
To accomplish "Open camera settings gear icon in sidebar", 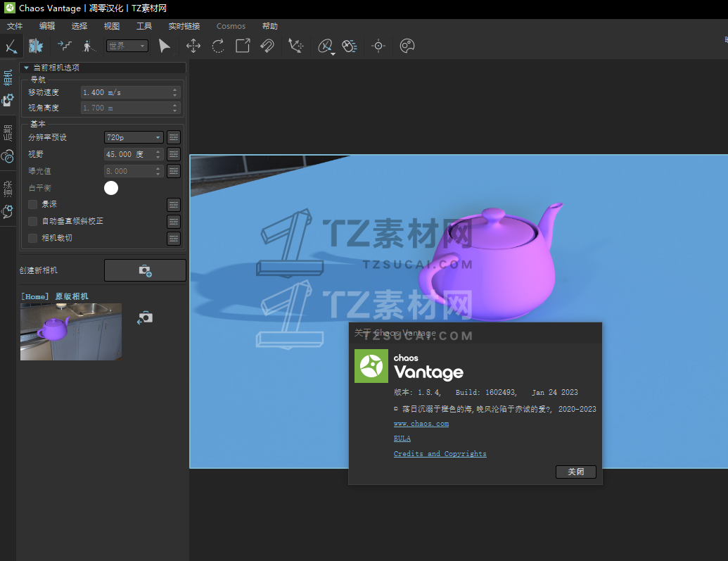I will click(x=8, y=100).
